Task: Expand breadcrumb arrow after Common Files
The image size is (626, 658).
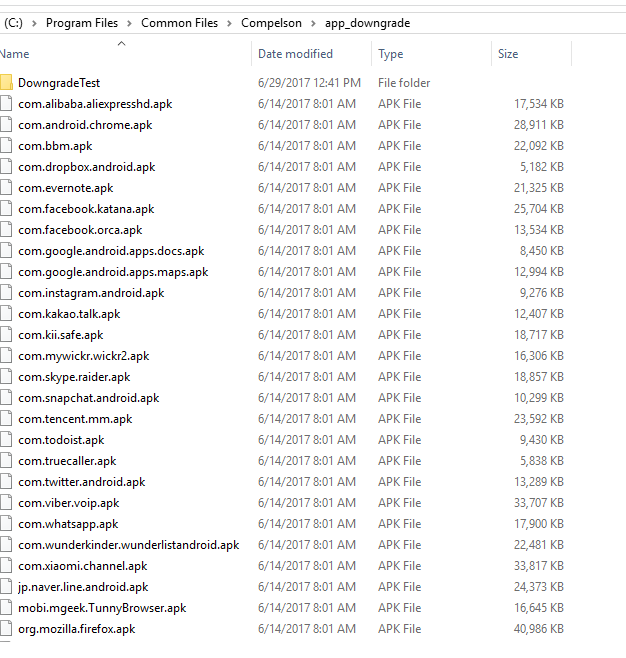Action: coord(230,23)
